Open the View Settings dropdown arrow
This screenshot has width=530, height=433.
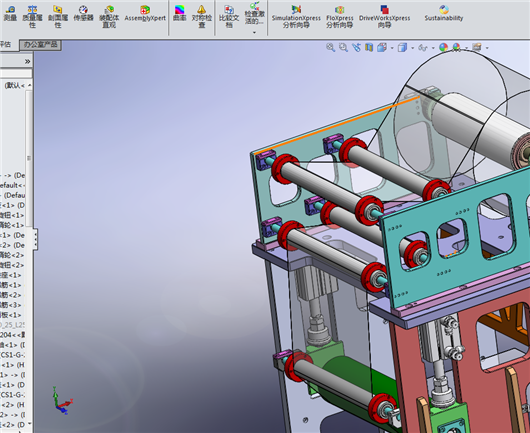(487, 48)
